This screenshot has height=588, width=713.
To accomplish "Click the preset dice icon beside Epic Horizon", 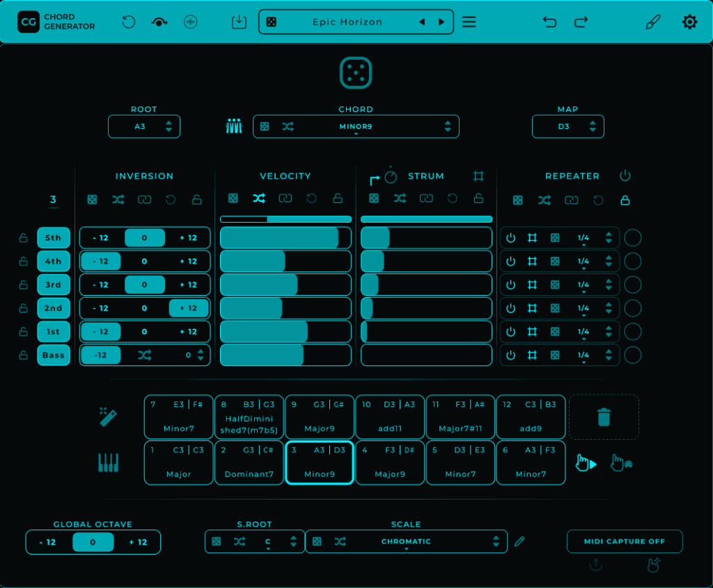I will [x=272, y=22].
